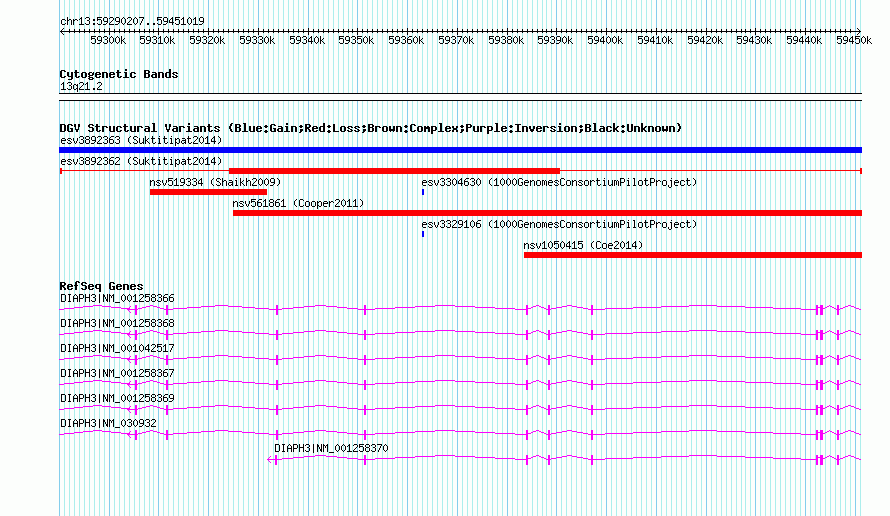Click the 59320k ruler tick label
Viewport: 890px width, 516px height.
[207, 40]
